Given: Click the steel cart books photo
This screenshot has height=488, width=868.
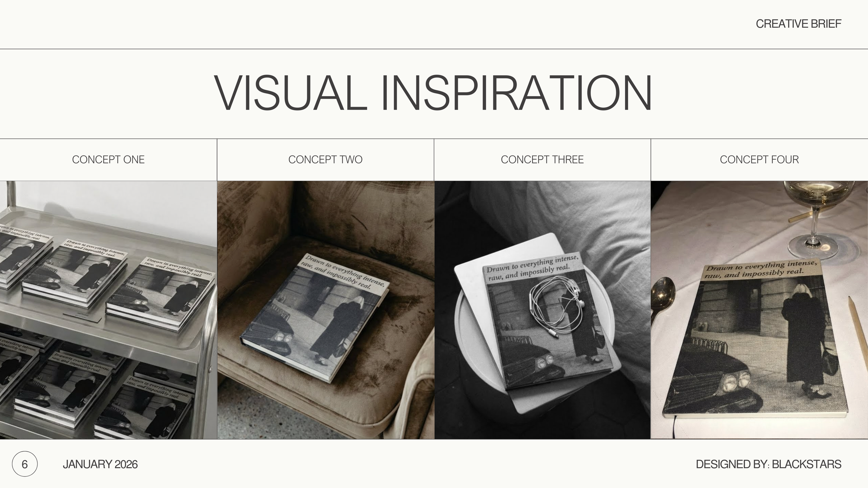Looking at the screenshot, I should [x=108, y=310].
